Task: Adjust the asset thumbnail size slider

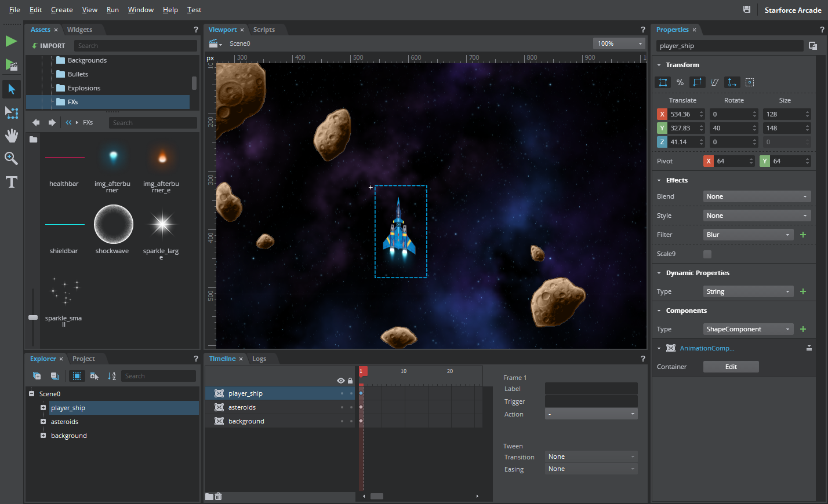Action: pyautogui.click(x=33, y=317)
